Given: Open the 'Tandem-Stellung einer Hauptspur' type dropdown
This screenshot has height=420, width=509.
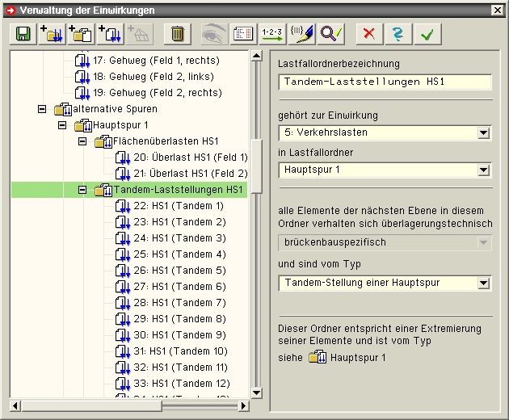Looking at the screenshot, I should [483, 283].
